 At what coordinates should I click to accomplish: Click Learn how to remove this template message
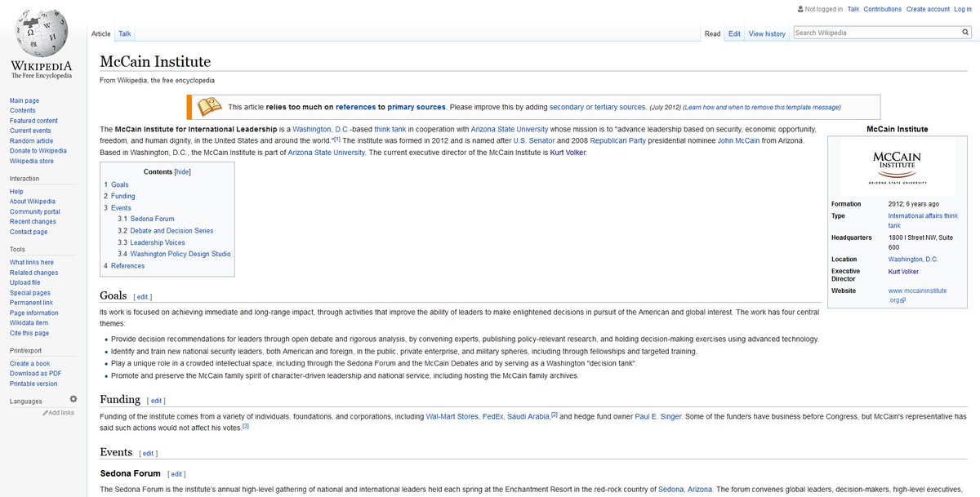pyautogui.click(x=761, y=107)
